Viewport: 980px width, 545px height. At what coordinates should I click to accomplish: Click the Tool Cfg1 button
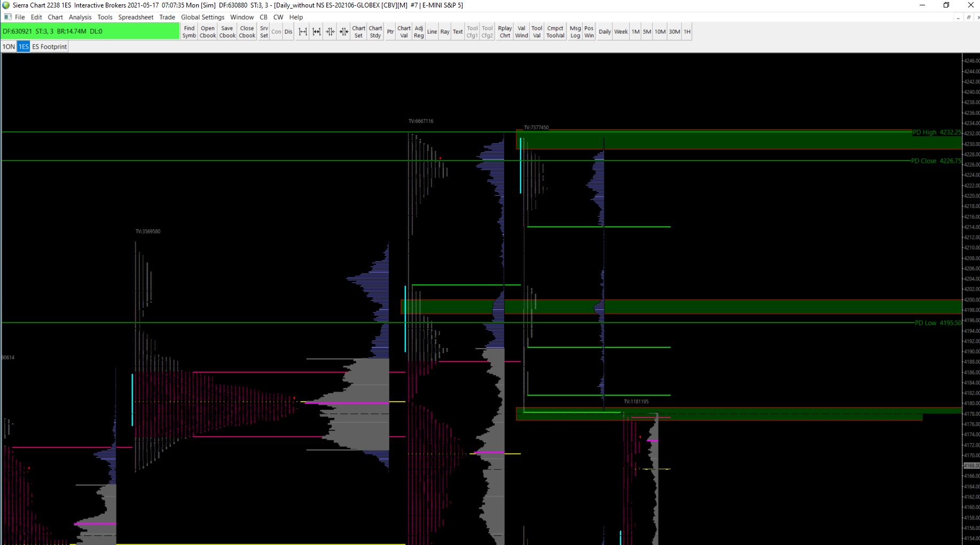[472, 32]
